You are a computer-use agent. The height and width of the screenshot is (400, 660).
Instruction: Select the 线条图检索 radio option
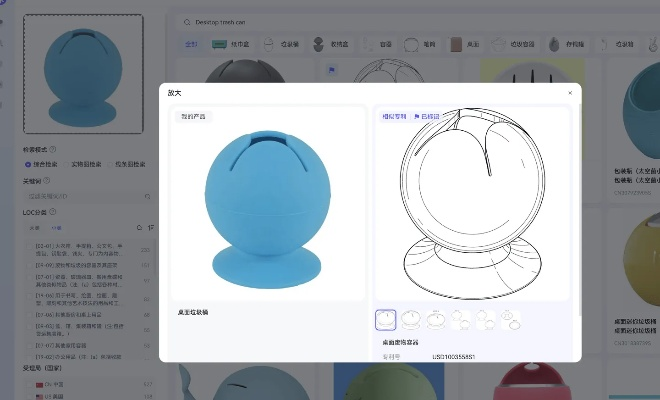(x=108, y=164)
